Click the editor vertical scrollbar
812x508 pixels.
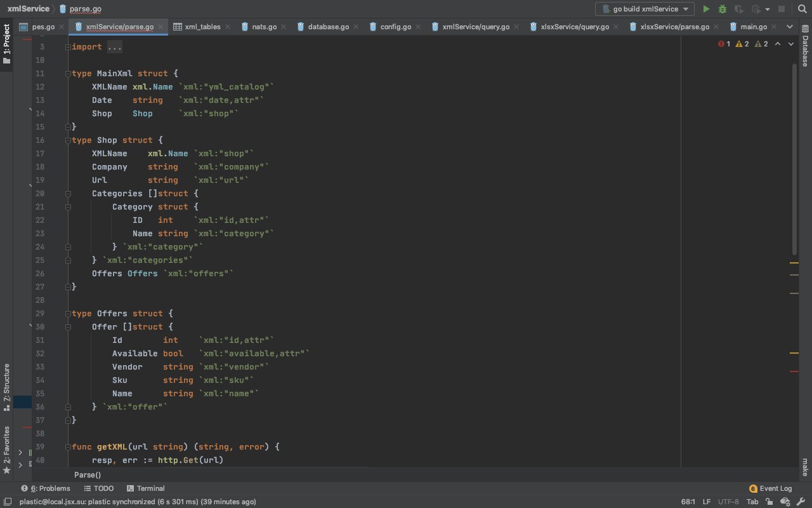click(x=794, y=159)
